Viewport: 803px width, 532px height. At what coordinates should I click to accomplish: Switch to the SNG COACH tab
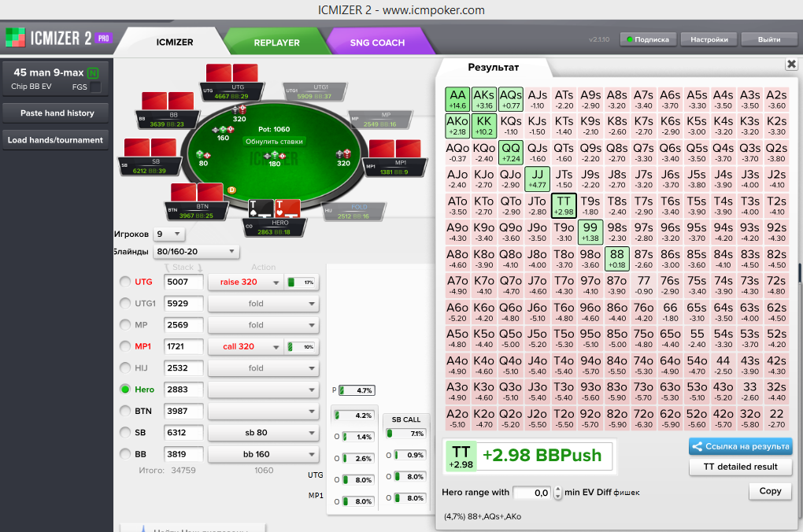point(377,42)
